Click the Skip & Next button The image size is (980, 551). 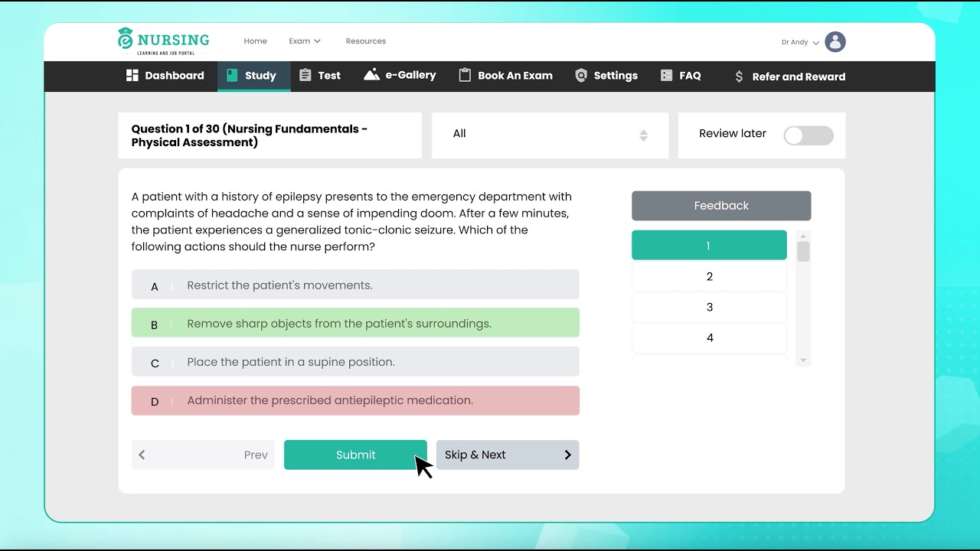click(508, 455)
